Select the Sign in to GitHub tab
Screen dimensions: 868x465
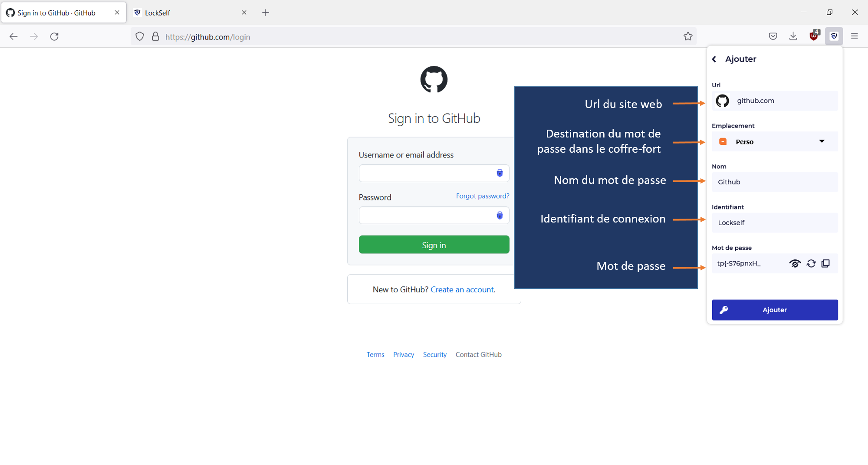point(64,13)
